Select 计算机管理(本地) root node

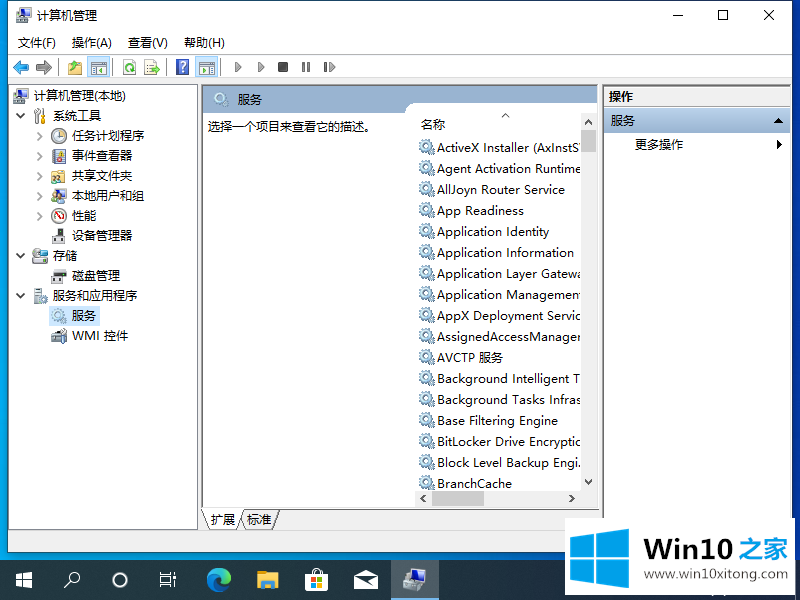[x=80, y=96]
